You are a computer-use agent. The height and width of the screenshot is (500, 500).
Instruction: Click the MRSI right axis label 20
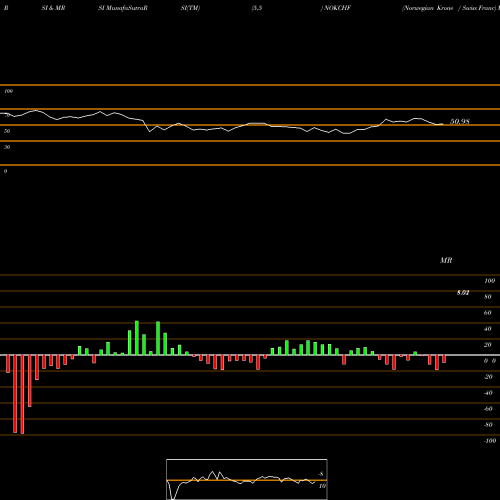click(488, 345)
